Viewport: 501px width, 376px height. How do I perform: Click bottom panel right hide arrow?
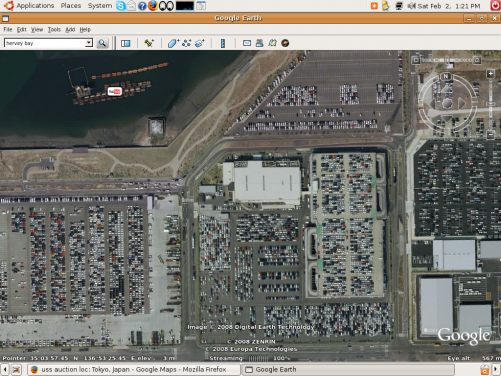[x=496, y=369]
